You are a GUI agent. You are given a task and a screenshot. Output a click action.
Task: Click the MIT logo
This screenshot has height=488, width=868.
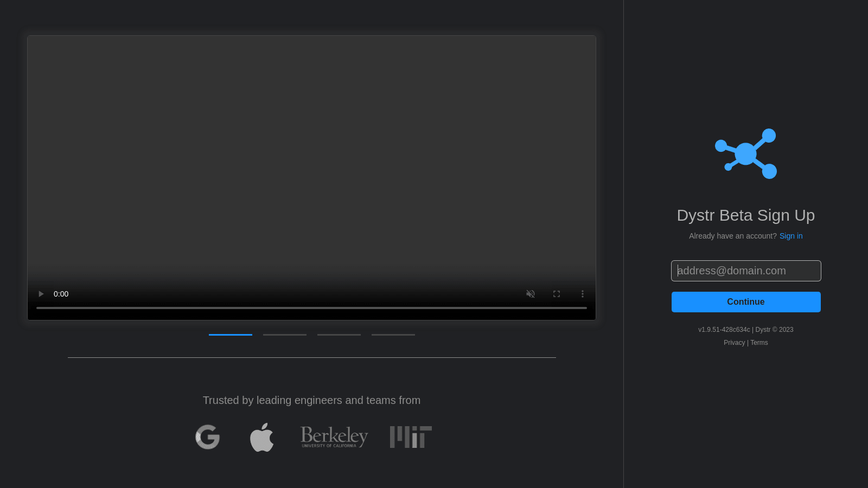pos(411,437)
